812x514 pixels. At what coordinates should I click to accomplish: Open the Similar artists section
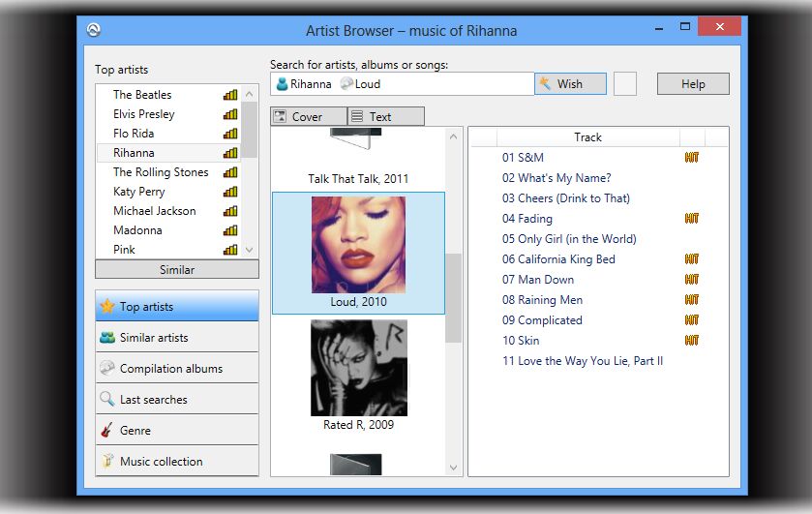(x=177, y=338)
